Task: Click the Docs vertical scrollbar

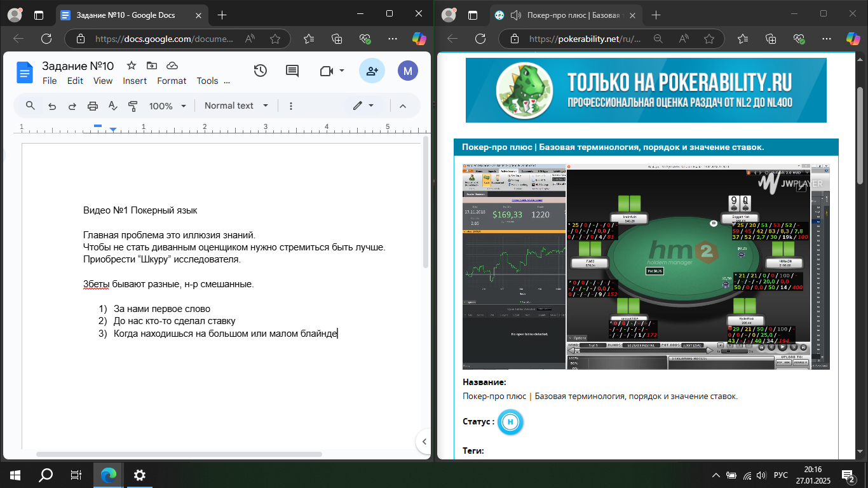Action: pyautogui.click(x=426, y=202)
